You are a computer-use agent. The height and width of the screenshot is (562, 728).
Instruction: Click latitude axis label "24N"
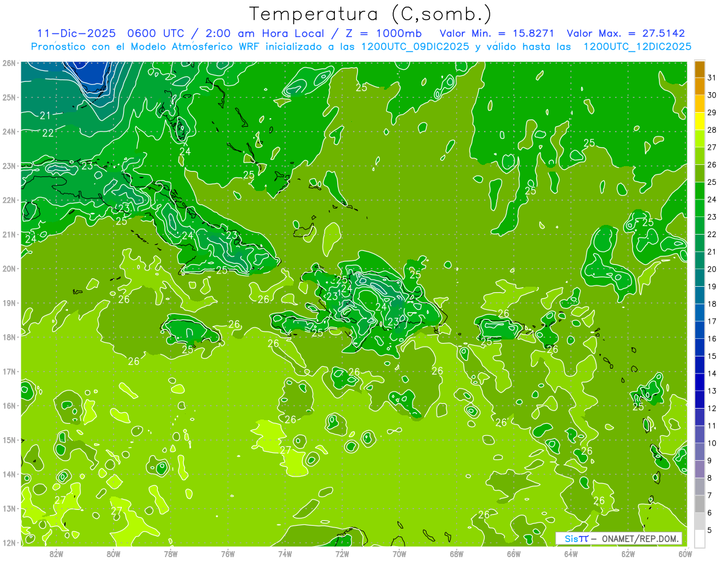pyautogui.click(x=9, y=132)
